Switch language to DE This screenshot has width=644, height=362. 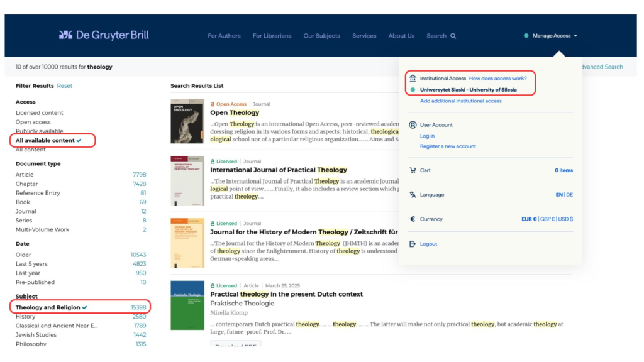click(569, 195)
